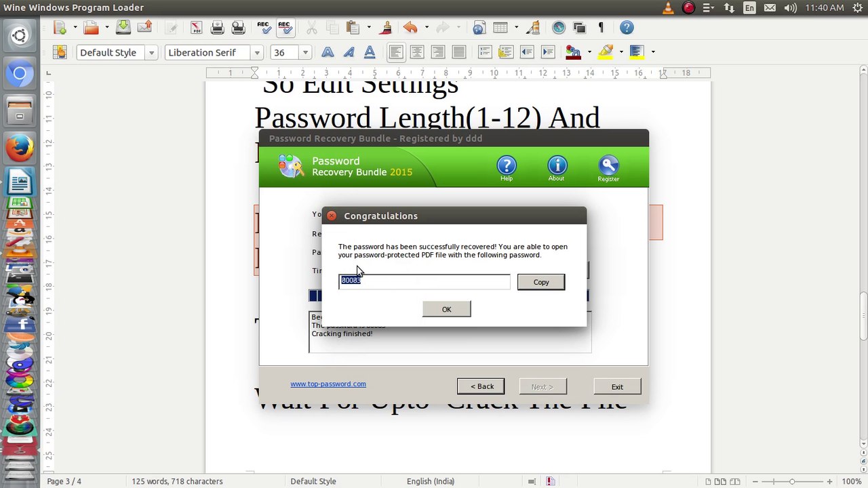Insert a hyperlink

point(479,28)
